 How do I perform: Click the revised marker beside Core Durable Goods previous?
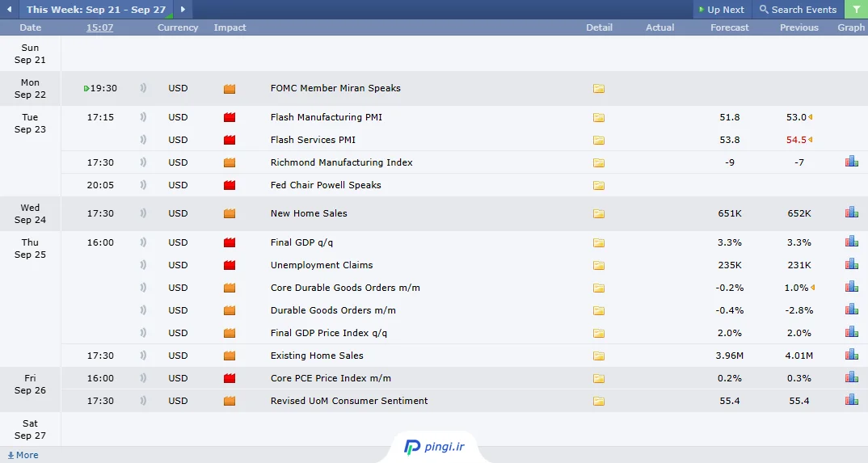[811, 288]
